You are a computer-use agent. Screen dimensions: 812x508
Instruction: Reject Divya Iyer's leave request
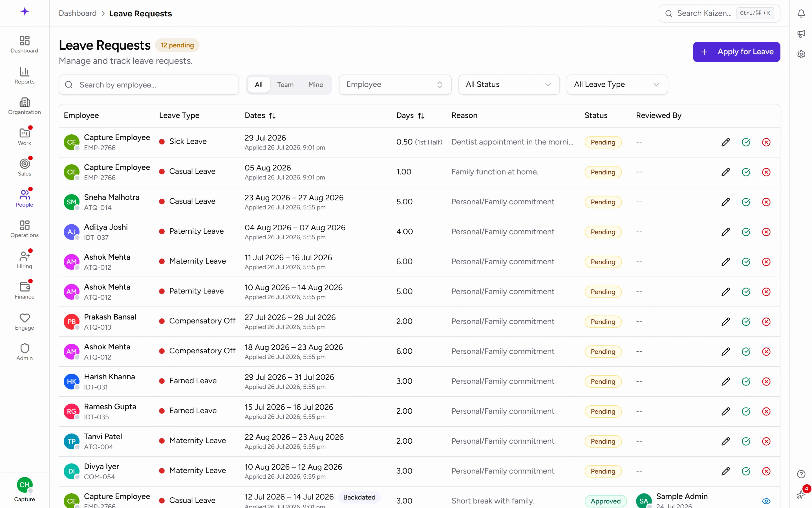(x=766, y=471)
